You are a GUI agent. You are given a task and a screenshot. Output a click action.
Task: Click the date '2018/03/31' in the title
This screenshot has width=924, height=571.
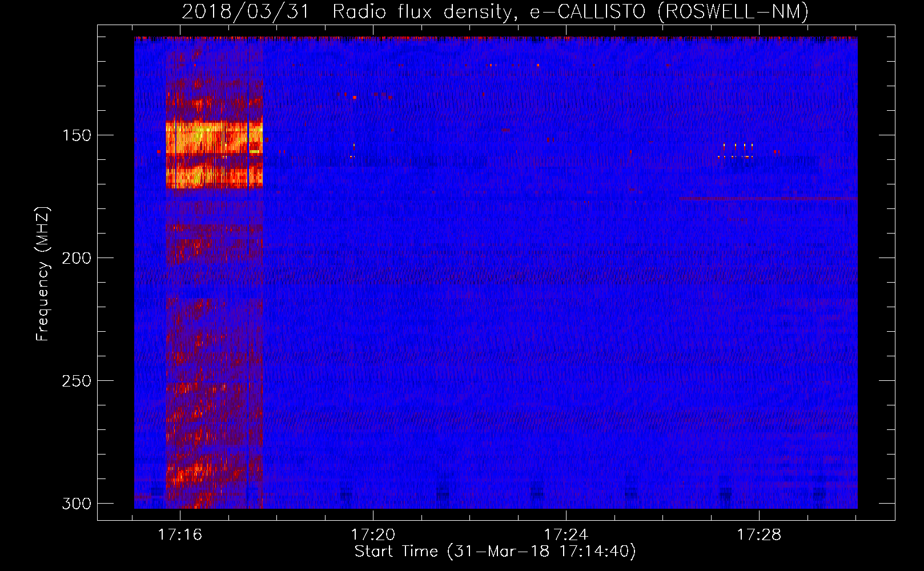[246, 11]
